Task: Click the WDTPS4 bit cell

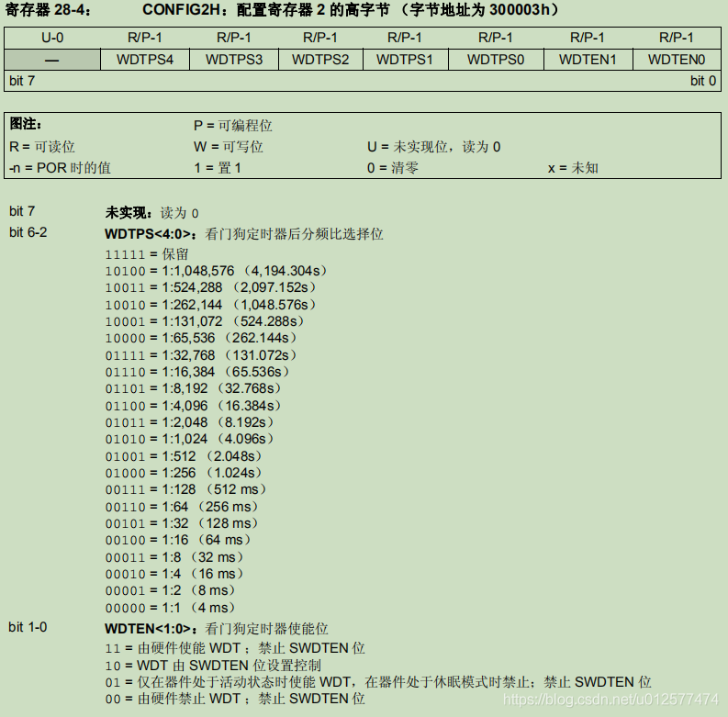Action: pyautogui.click(x=145, y=60)
